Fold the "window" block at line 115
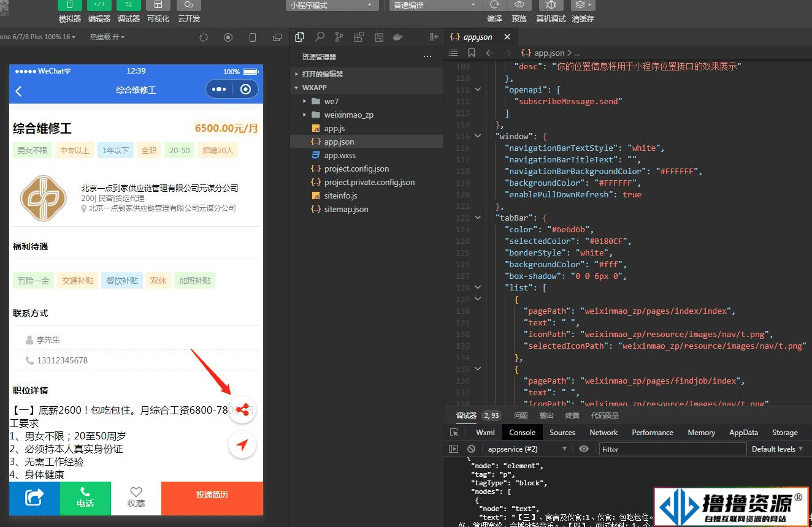Viewport: 812px width, 527px height. [x=478, y=136]
